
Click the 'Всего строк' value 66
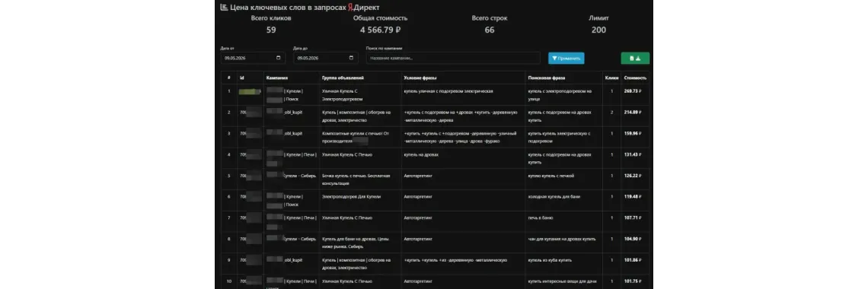coord(490,30)
